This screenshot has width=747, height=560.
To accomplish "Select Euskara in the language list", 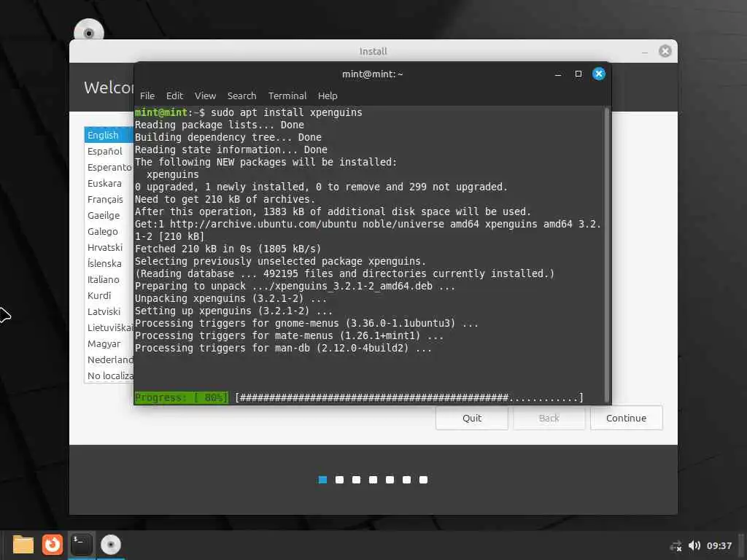I will [109, 183].
